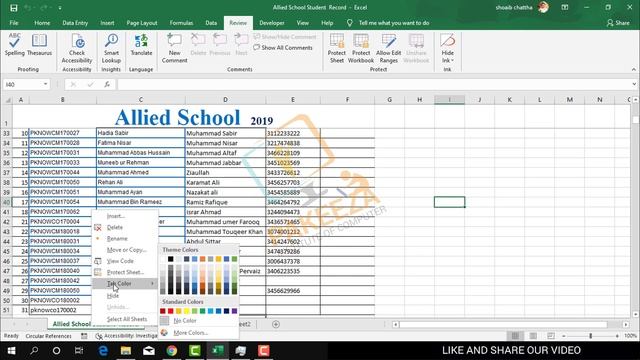The image size is (640, 360).
Task: Open Windows Start menu
Action: (x=11, y=351)
